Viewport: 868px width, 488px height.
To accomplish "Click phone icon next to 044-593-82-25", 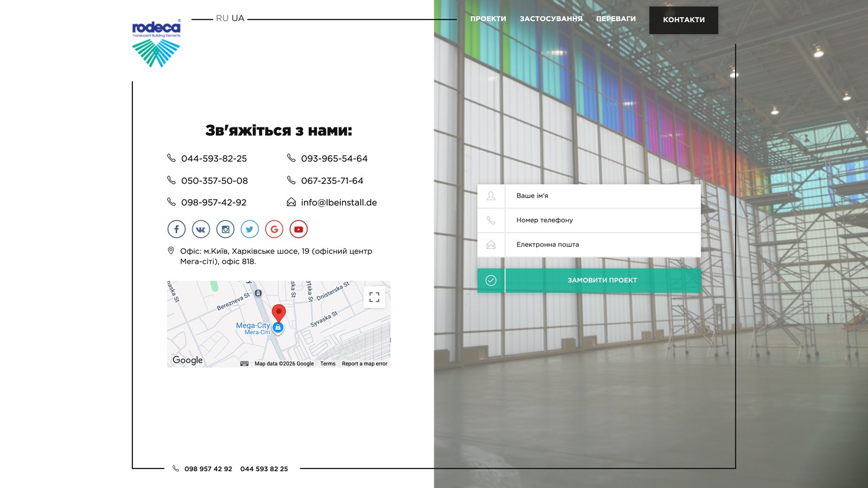I will 171,158.
